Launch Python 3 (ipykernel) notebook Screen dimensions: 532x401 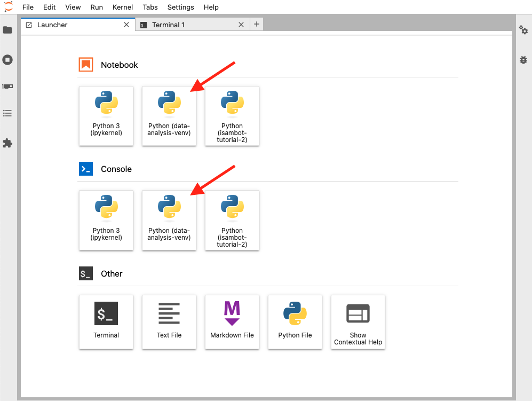106,116
